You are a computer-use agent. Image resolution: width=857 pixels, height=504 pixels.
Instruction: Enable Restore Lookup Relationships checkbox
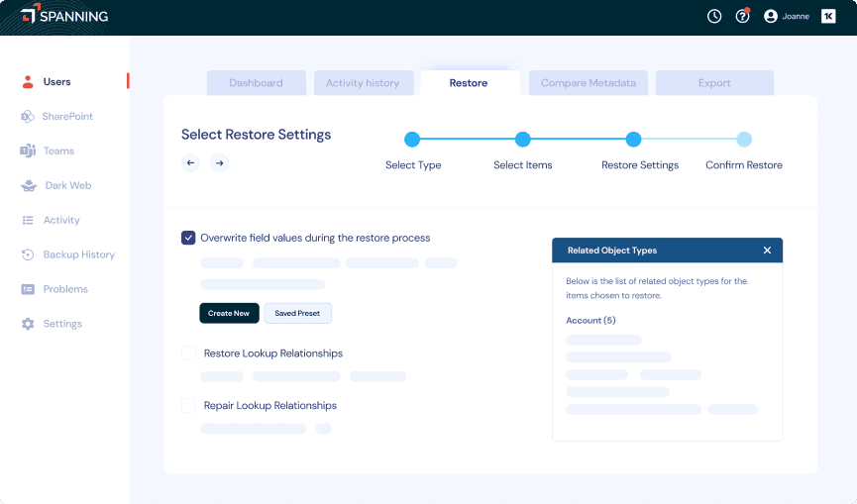click(x=188, y=353)
